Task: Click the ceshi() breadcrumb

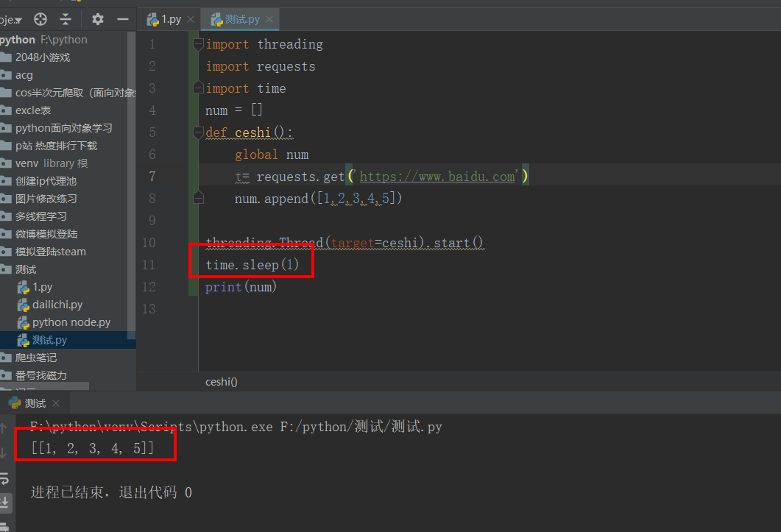Action: pos(221,382)
